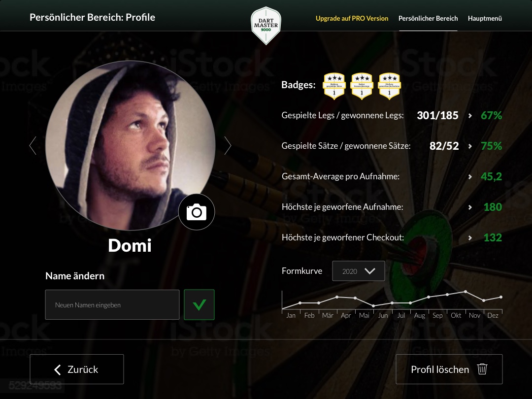Screen dimensions: 532x399
Task: Expand the Höchste je geworfener Checkout arrow
Action: point(470,238)
